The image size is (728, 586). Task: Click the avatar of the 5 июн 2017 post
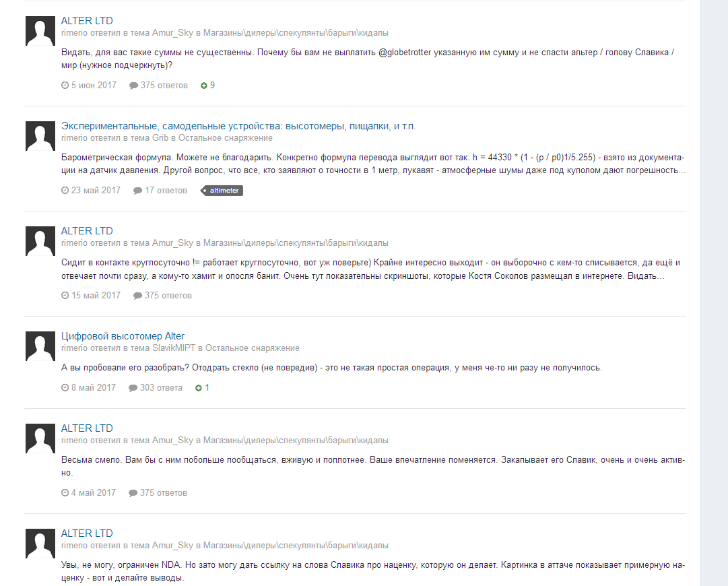[x=40, y=31]
